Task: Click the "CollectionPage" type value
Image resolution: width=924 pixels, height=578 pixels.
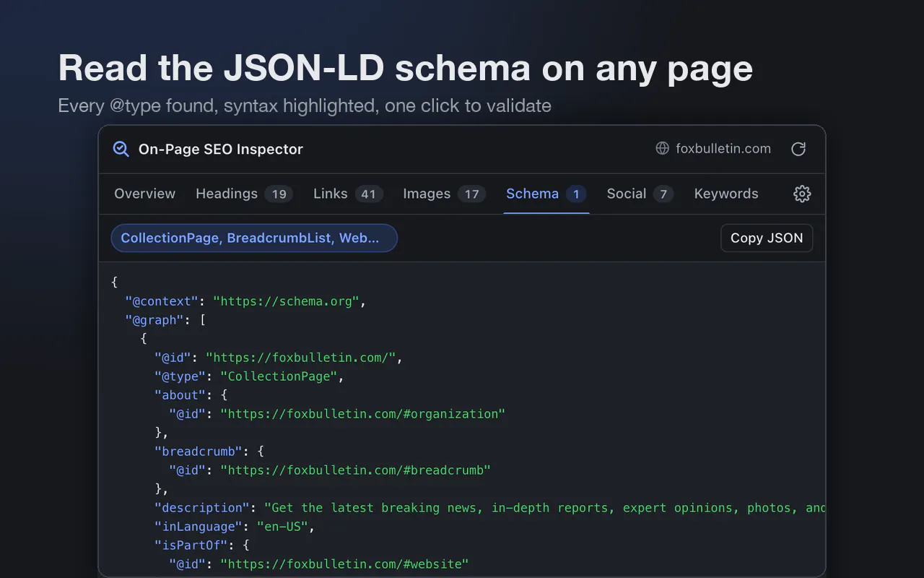Action: click(x=279, y=376)
